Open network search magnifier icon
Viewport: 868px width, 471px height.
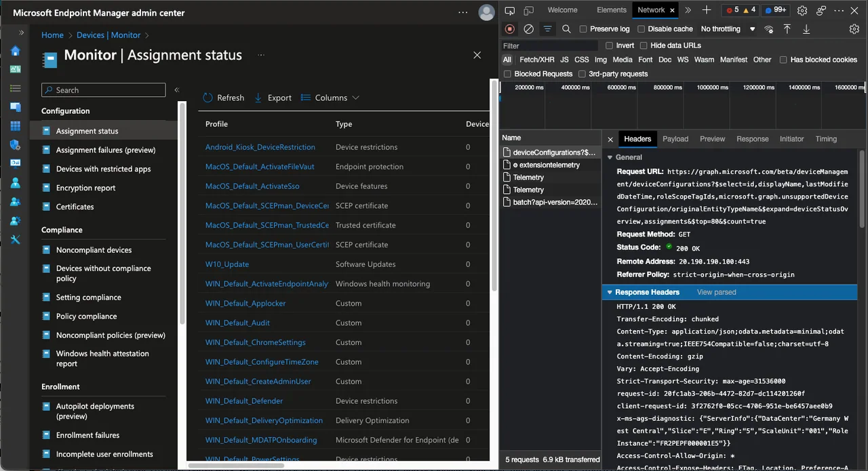[x=566, y=29]
